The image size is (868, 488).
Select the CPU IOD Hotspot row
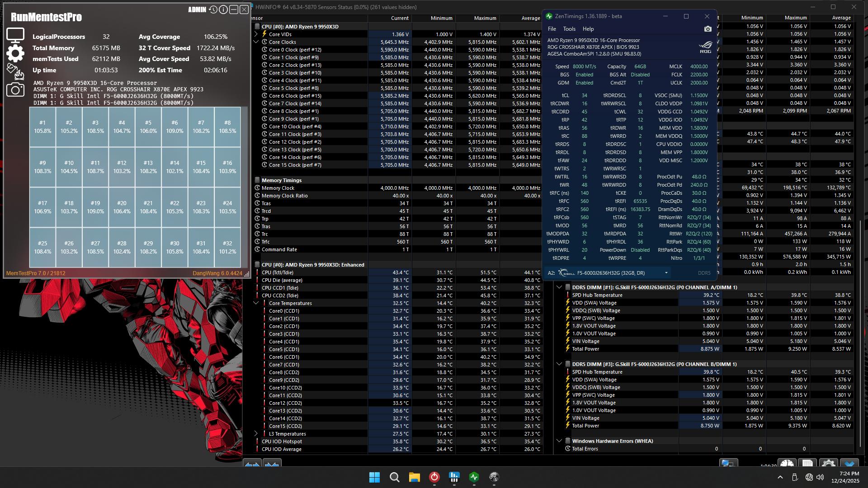click(x=398, y=441)
